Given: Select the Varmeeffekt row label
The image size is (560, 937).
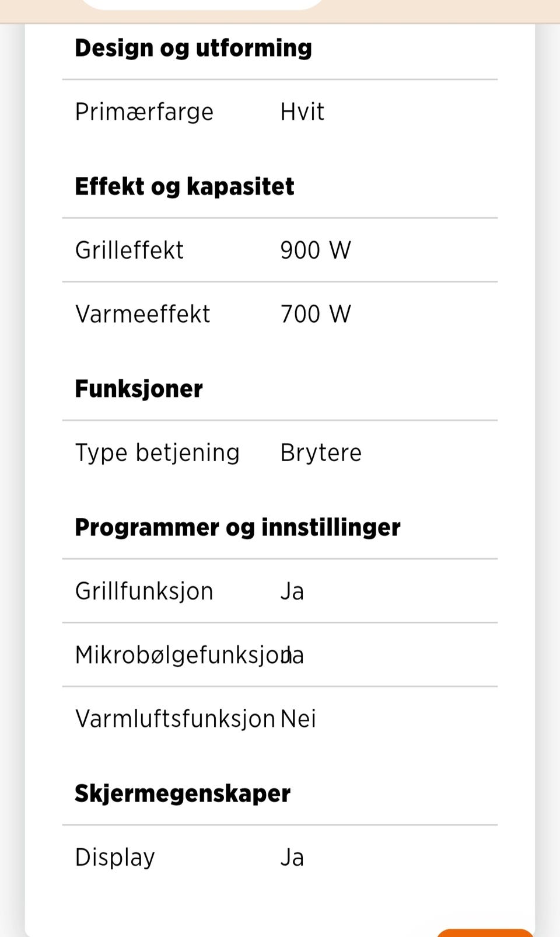Looking at the screenshot, I should (x=142, y=314).
